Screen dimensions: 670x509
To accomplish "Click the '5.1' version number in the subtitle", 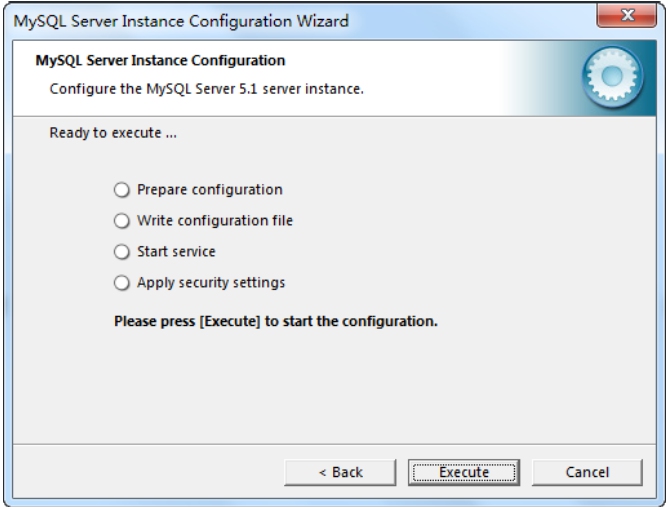I will point(248,89).
